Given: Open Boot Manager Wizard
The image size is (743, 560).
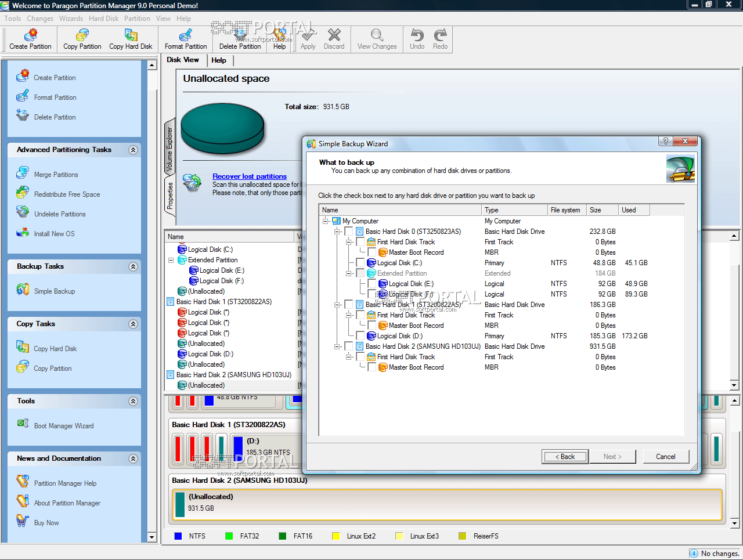Looking at the screenshot, I should click(64, 426).
